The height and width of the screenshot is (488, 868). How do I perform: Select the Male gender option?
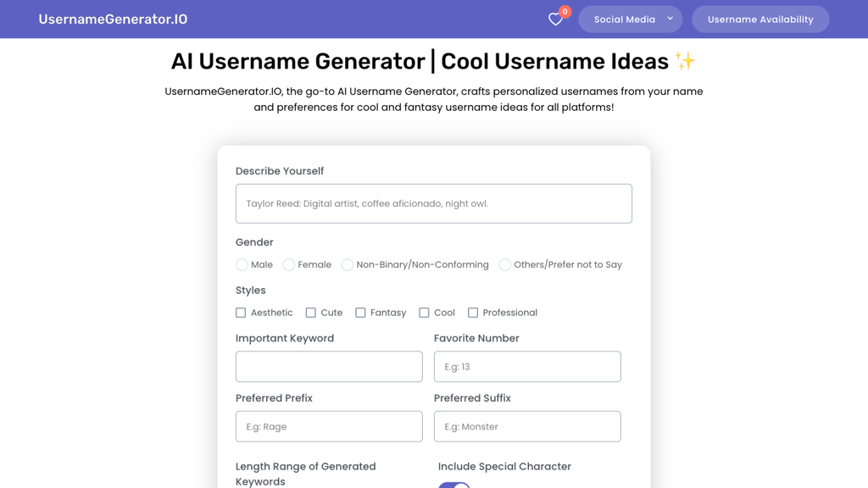coord(242,264)
